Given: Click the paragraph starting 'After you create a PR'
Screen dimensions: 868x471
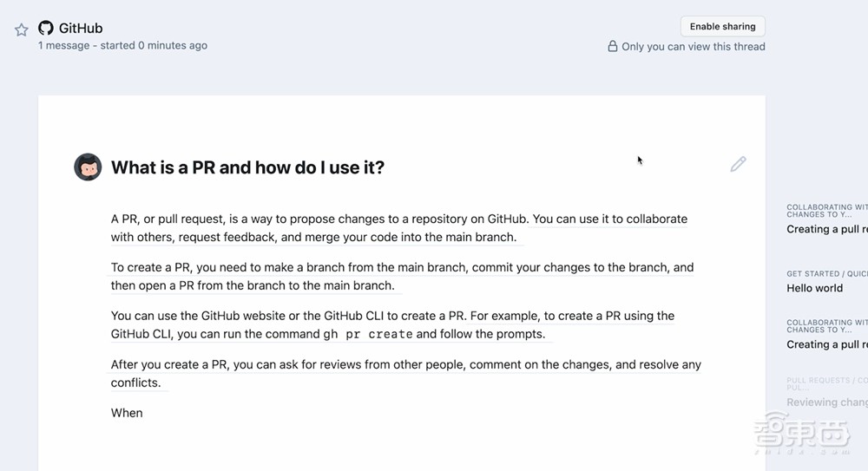Looking at the screenshot, I should click(405, 373).
